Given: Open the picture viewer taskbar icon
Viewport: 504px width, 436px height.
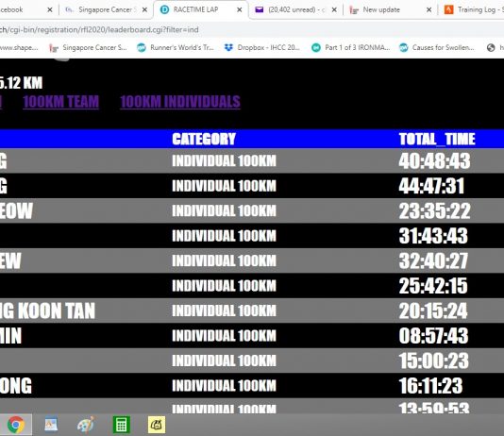Looking at the screenshot, I should coord(51,425).
